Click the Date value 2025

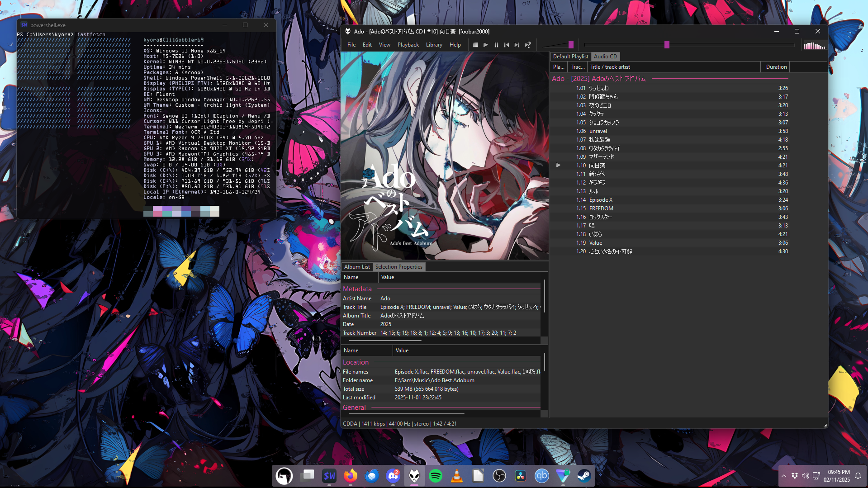386,324
